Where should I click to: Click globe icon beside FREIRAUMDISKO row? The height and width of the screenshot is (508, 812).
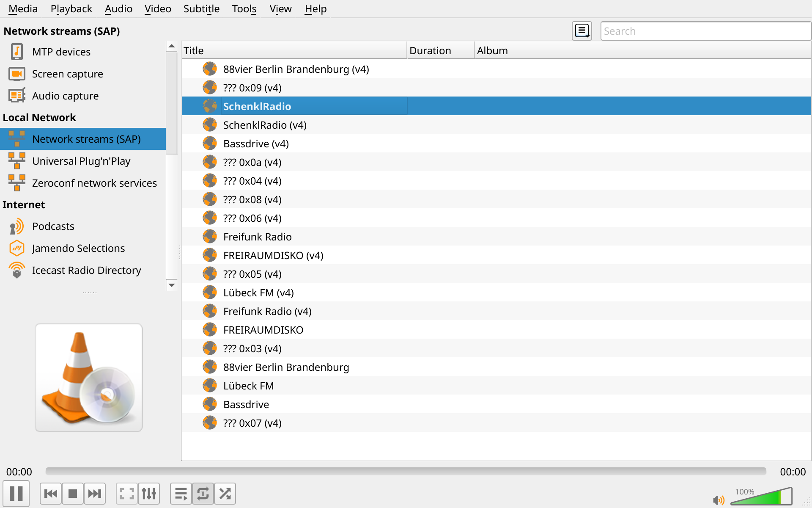(x=210, y=329)
